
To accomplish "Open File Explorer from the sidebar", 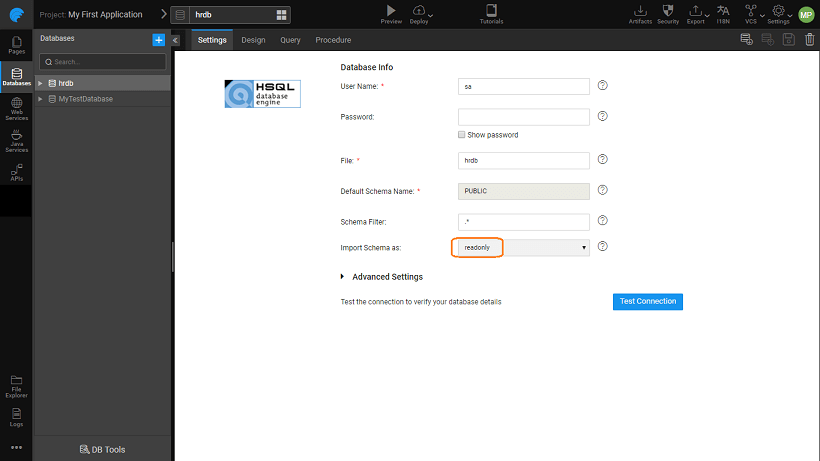I will 16,385.
